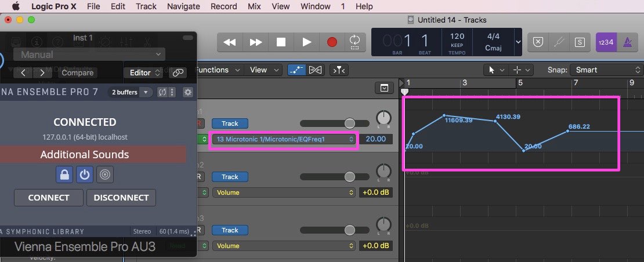Viewport: 644px width, 262px height.
Task: Click the Fast Forward transport button
Action: tap(255, 42)
